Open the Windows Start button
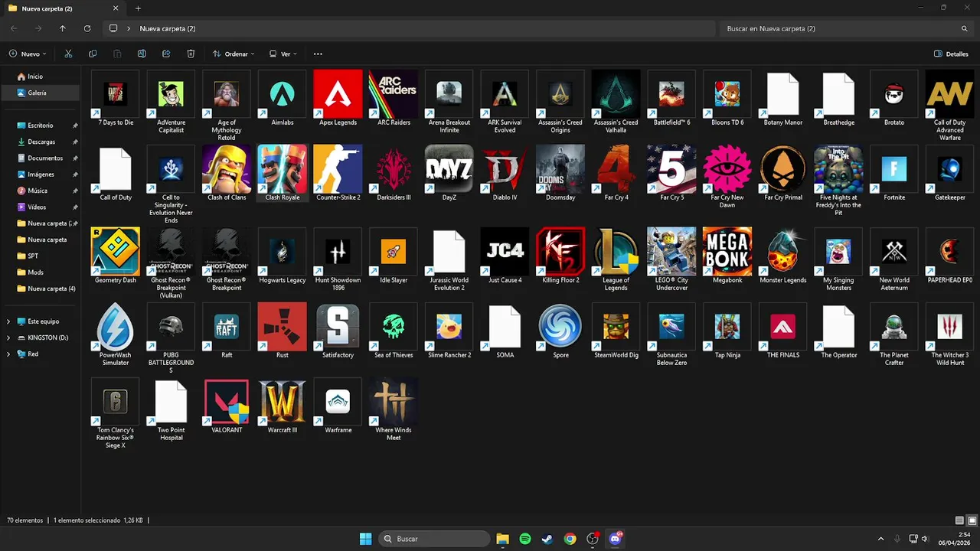This screenshot has height=551, width=980. (x=365, y=539)
